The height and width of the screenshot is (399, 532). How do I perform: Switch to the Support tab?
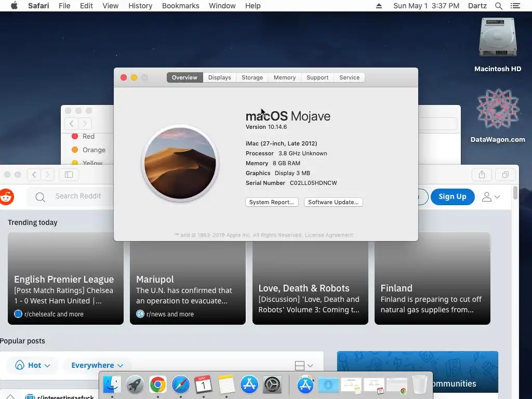tap(317, 77)
